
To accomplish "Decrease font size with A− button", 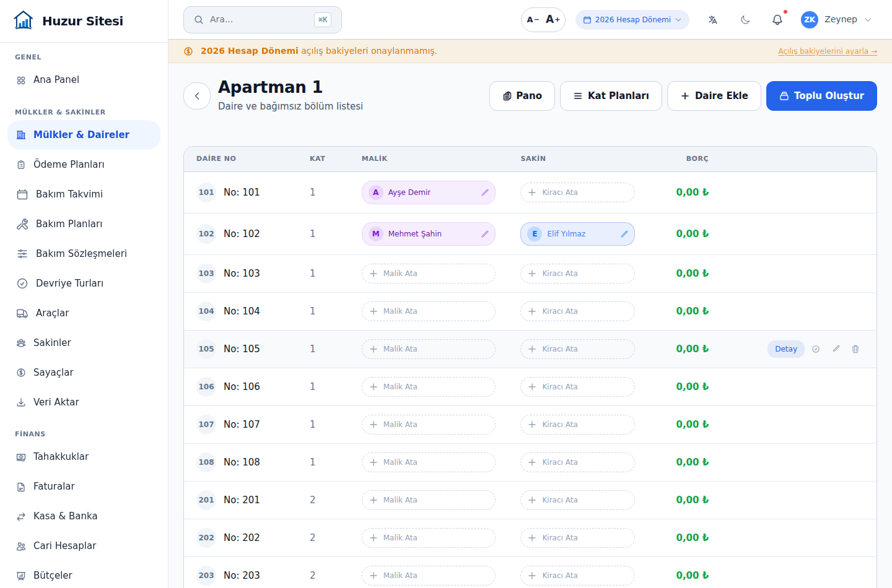I will coord(533,20).
